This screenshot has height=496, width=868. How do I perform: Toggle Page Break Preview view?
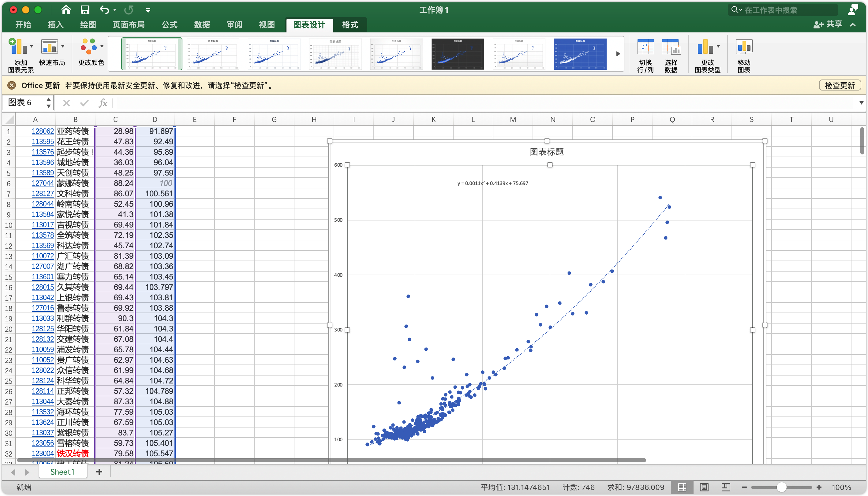(x=726, y=487)
